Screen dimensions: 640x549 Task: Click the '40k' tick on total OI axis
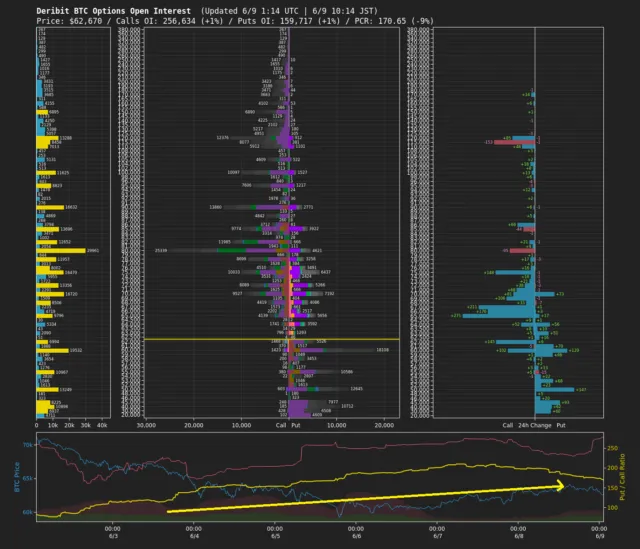pyautogui.click(x=102, y=425)
